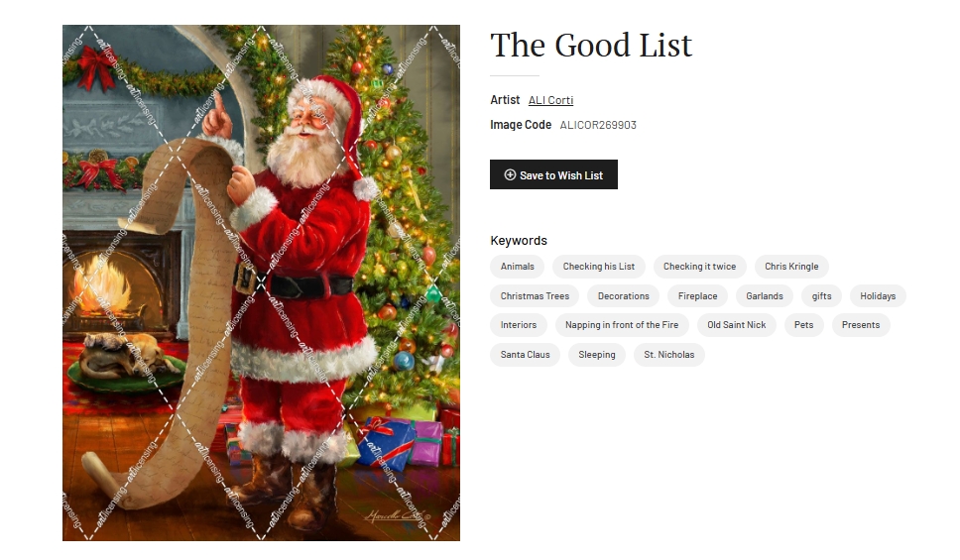Click the plus icon on Save to Wish List
The width and height of the screenshot is (960, 560).
tap(510, 175)
